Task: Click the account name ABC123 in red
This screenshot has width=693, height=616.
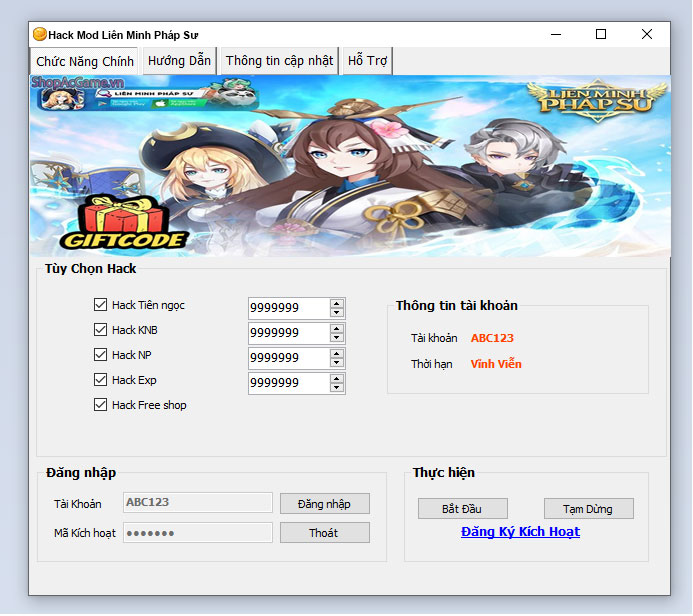Action: pos(492,338)
